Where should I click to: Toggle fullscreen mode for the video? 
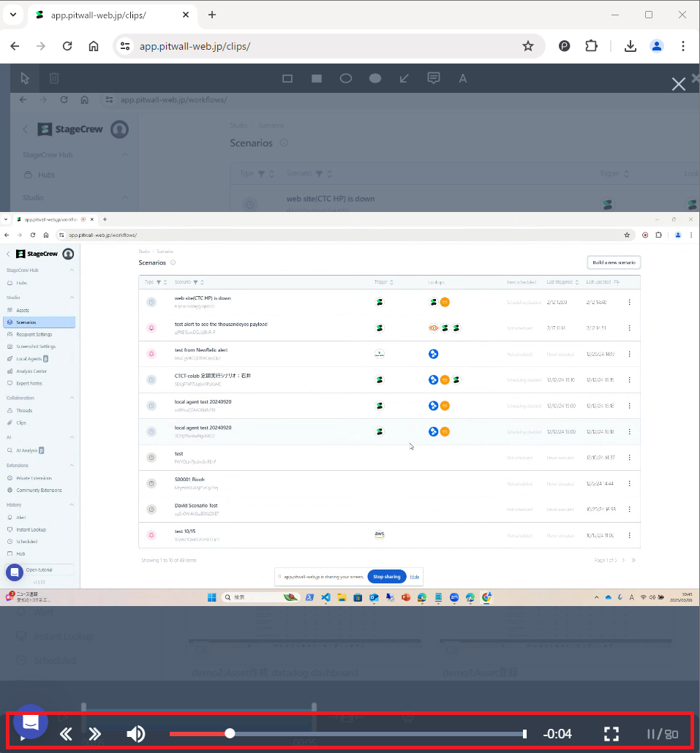611,734
